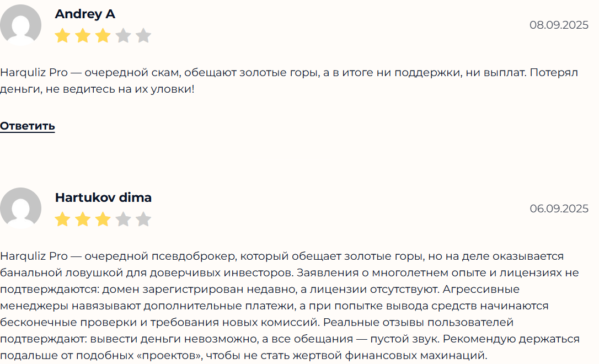The image size is (599, 364).
Task: Select the fourth gray star under Andrey A
Action: pos(123,35)
